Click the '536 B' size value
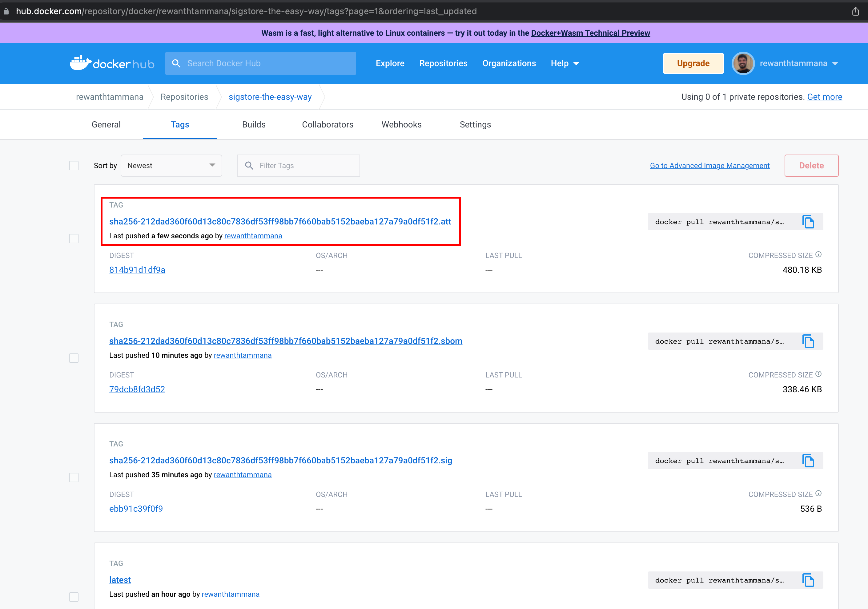This screenshot has width=868, height=609. click(811, 509)
